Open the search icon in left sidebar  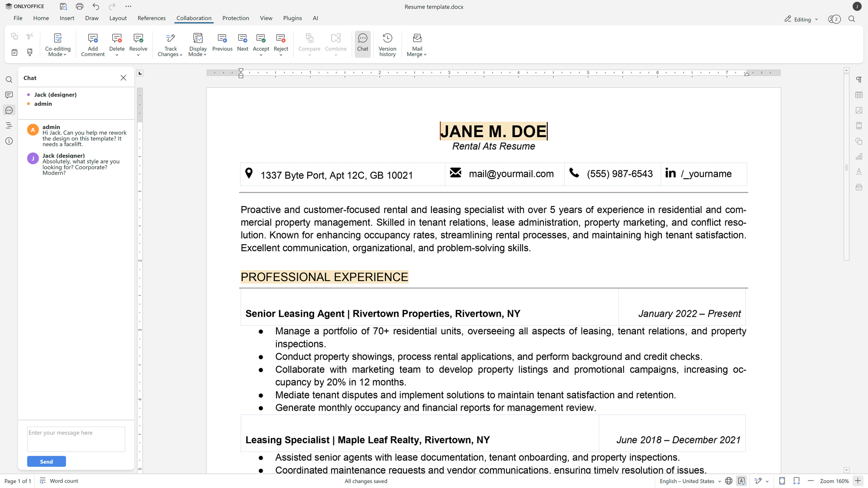coord(9,80)
